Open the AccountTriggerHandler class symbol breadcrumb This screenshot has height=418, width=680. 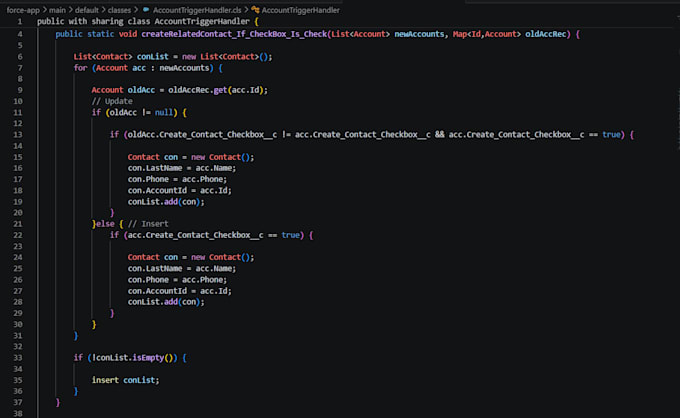(301, 10)
